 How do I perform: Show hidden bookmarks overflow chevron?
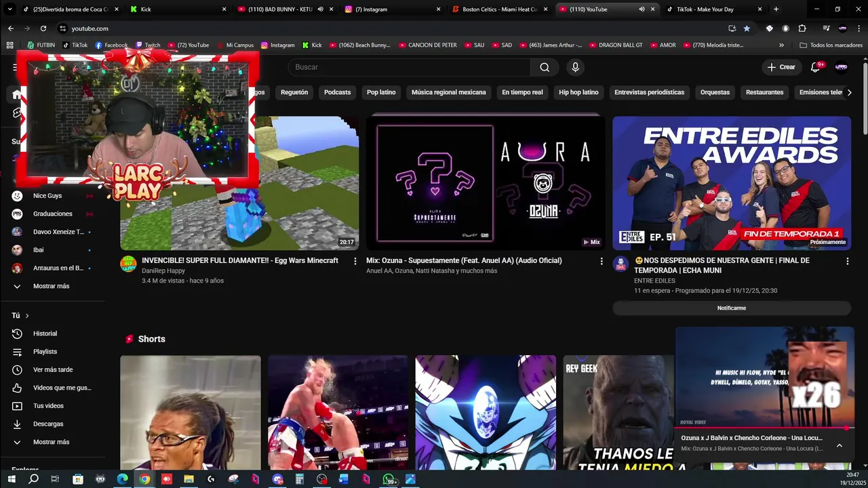point(781,45)
